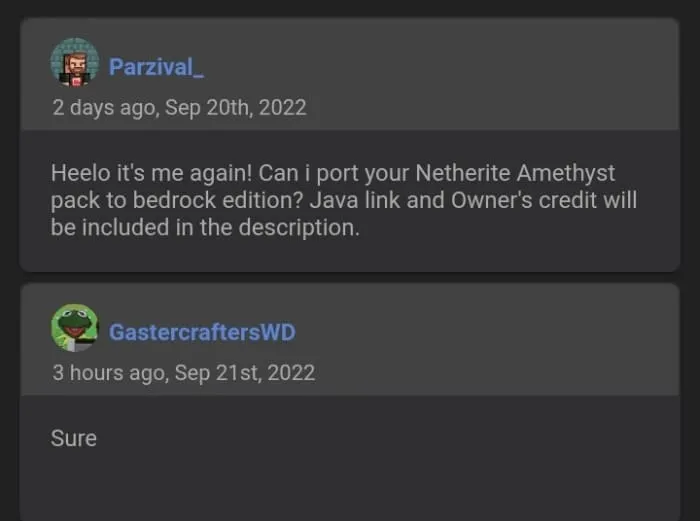The height and width of the screenshot is (521, 700).
Task: Visit the Parzival_ profile link
Action: (156, 67)
